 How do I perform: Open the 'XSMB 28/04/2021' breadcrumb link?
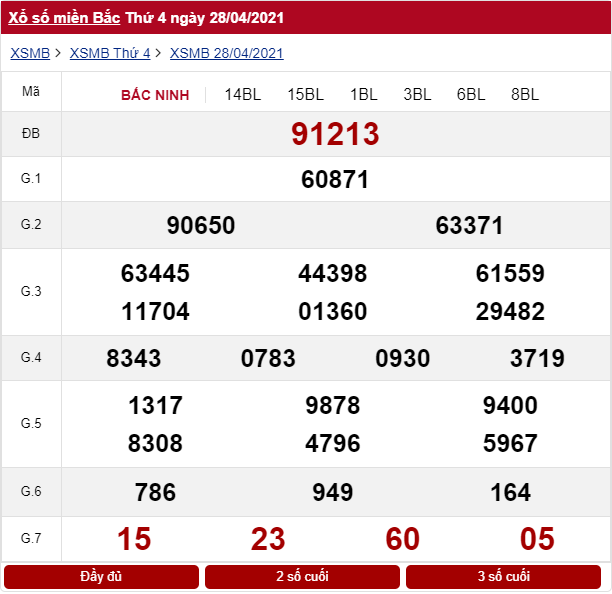226,53
